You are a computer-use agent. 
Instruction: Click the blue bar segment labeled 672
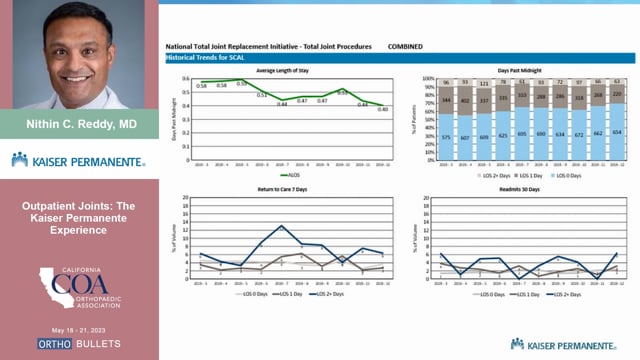click(579, 135)
